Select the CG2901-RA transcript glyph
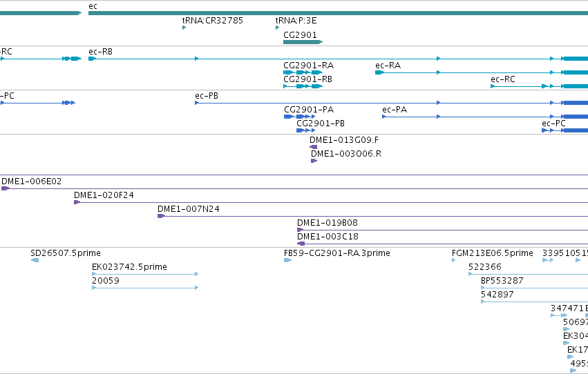This screenshot has height=374, width=588. click(303, 72)
